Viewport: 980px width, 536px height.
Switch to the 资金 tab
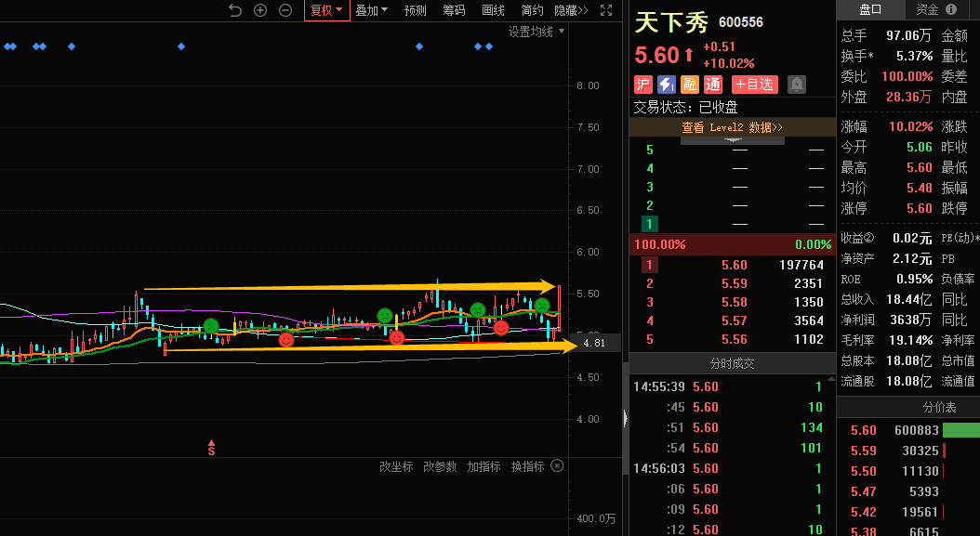click(x=927, y=9)
